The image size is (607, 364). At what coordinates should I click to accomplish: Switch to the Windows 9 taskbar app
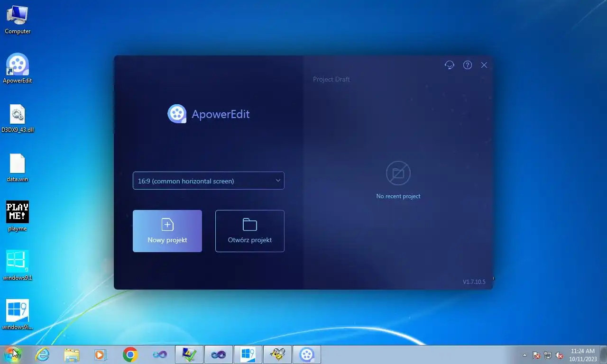click(248, 355)
